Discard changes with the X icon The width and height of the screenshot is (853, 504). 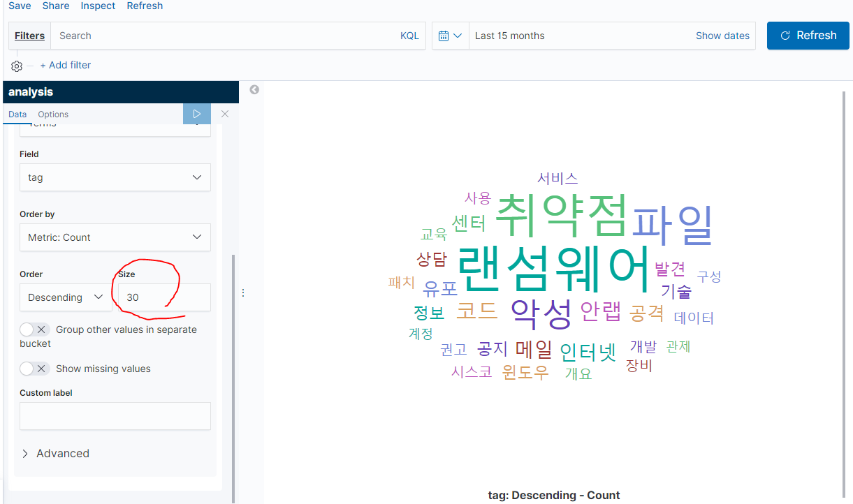(x=225, y=114)
